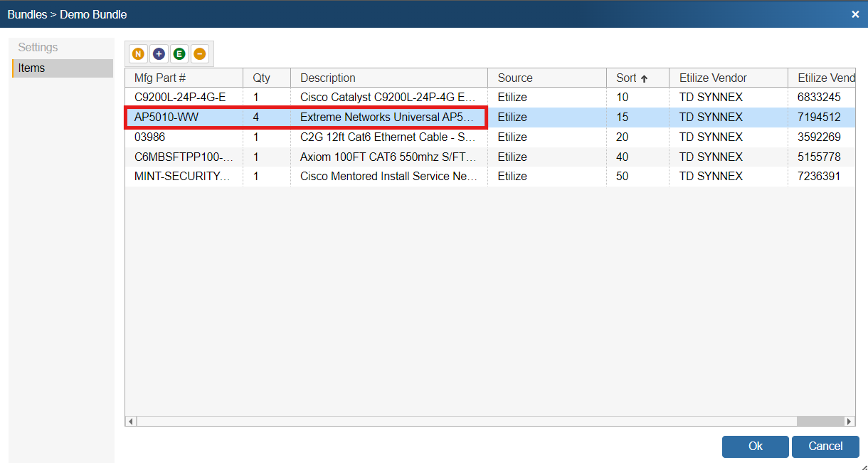Click the orange minus remove icon

point(200,53)
